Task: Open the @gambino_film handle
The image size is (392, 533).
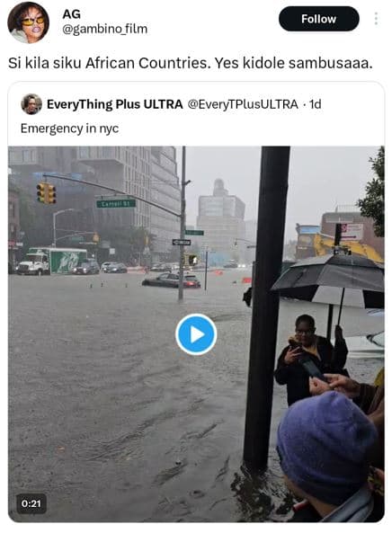Action: (104, 30)
